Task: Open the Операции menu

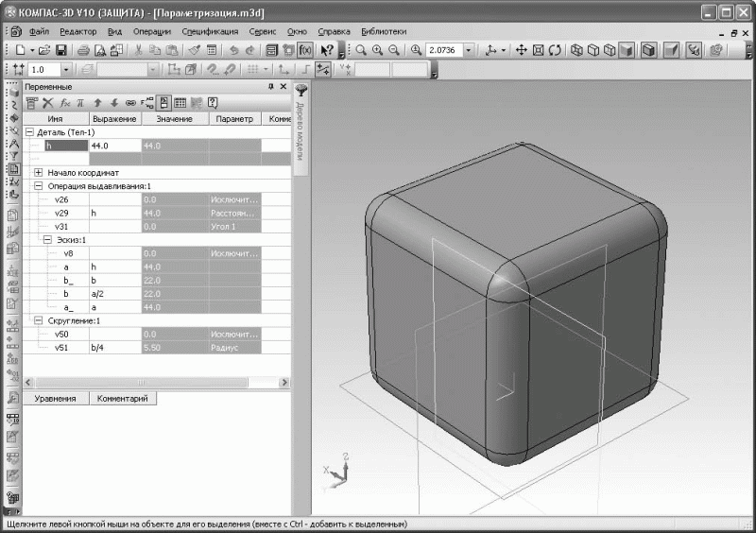Action: [151, 31]
